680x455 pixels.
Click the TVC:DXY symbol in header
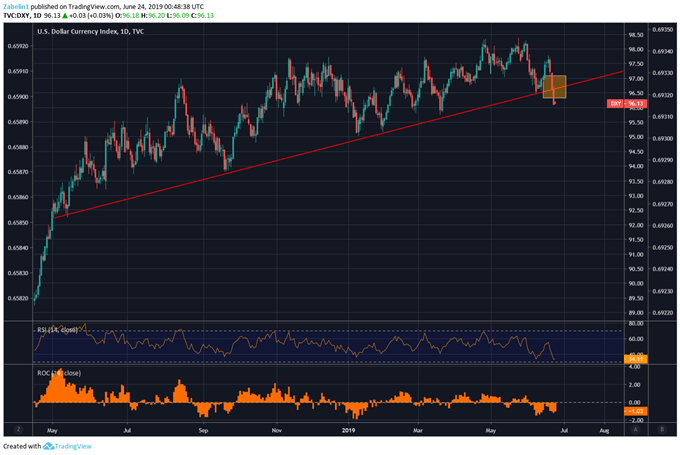(x=16, y=16)
